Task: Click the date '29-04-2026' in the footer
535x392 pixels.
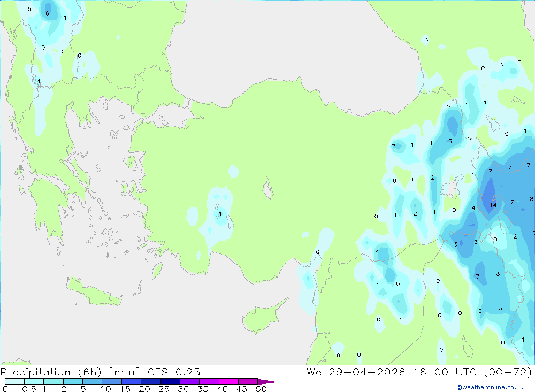Action: click(367, 372)
